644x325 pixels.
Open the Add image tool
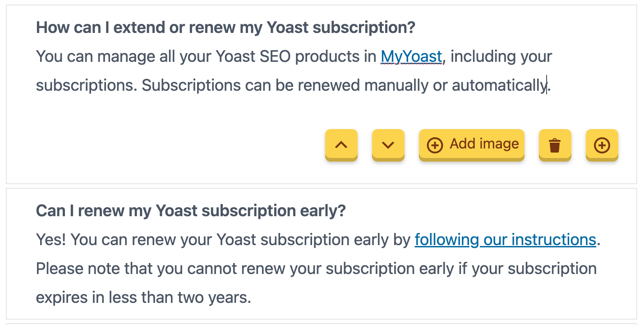pyautogui.click(x=472, y=144)
